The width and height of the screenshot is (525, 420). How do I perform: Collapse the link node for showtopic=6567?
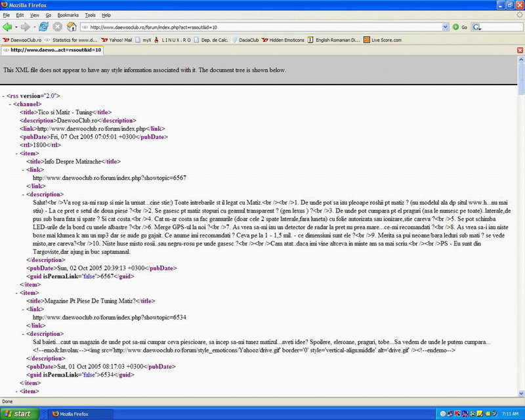tap(24, 170)
